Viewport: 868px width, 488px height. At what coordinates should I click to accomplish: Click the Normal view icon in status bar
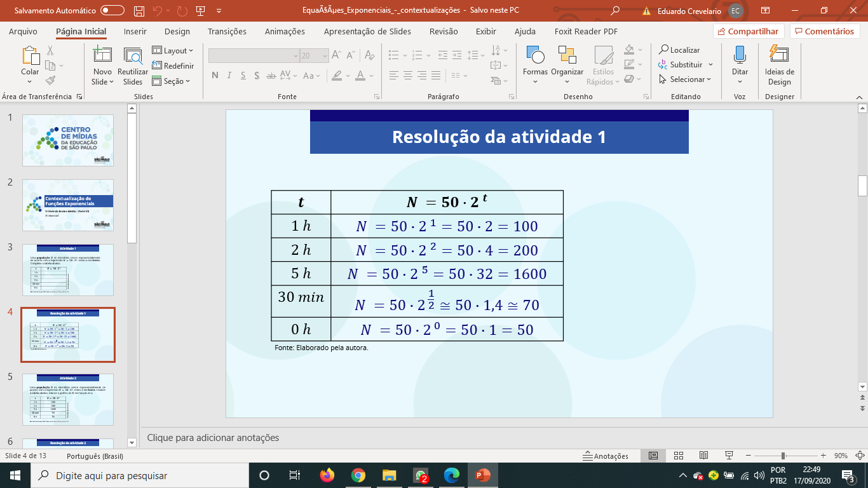(653, 456)
